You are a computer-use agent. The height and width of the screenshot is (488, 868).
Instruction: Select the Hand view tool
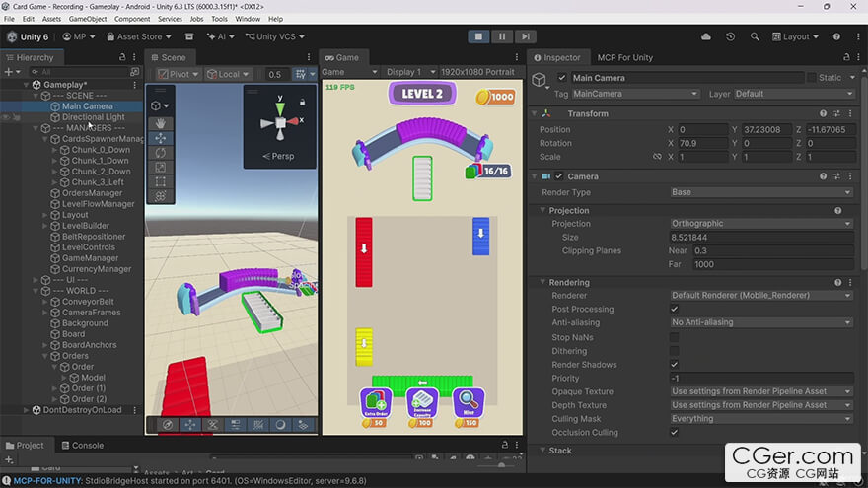tap(161, 123)
